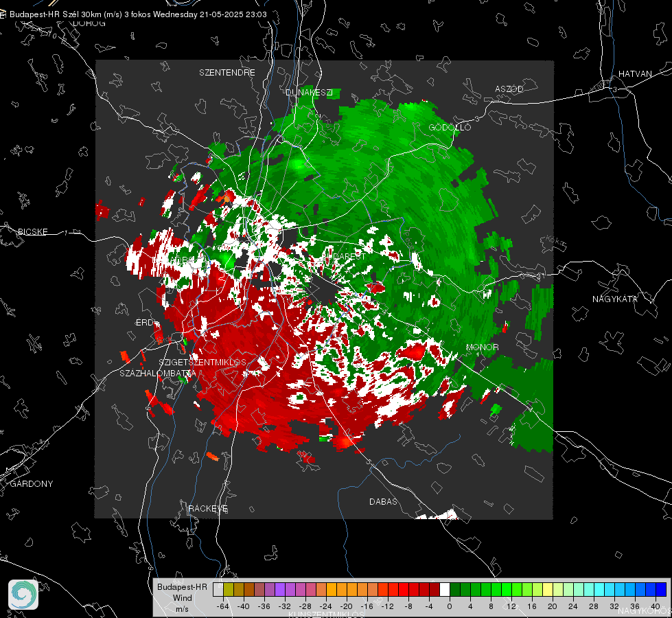This screenshot has width=672, height=618.
Task: Select the DOROG city label
Action: click(x=89, y=23)
